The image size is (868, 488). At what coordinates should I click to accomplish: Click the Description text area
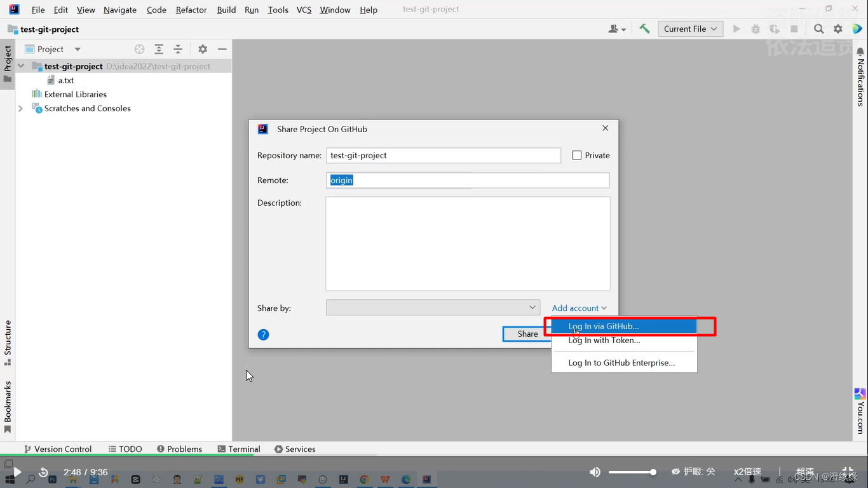tap(468, 243)
